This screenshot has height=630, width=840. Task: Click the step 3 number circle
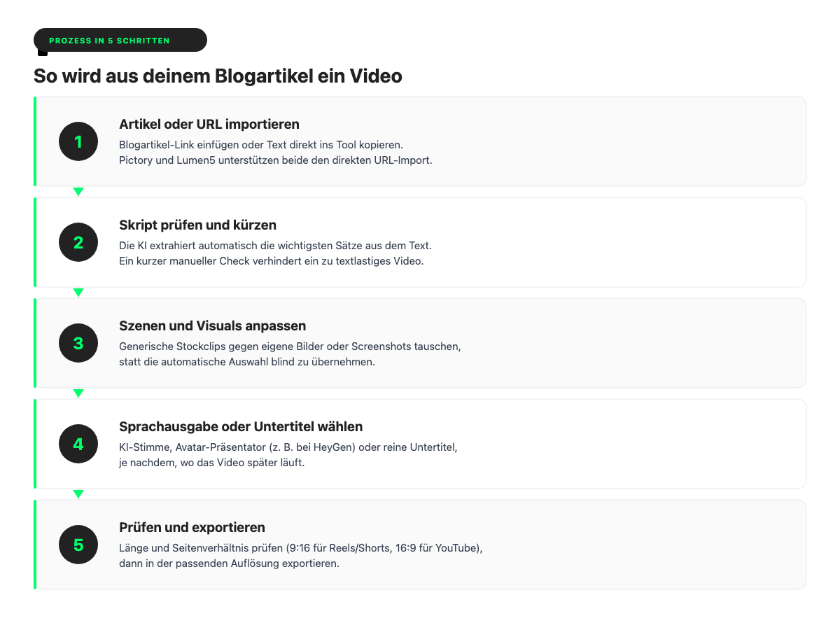78,343
